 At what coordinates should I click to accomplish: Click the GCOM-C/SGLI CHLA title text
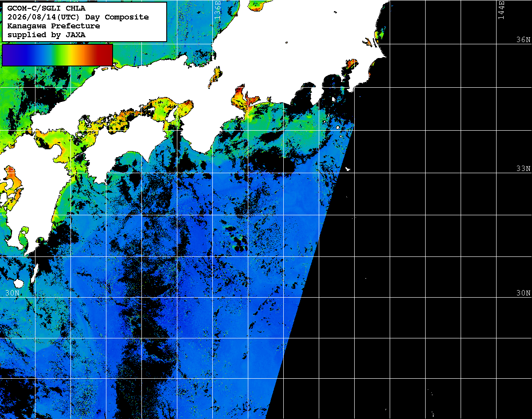tap(47, 8)
